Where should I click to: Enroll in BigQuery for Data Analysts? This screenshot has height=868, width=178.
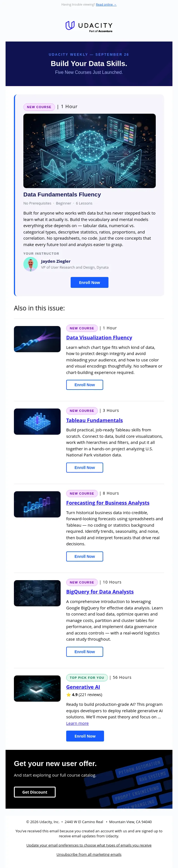coord(85,652)
